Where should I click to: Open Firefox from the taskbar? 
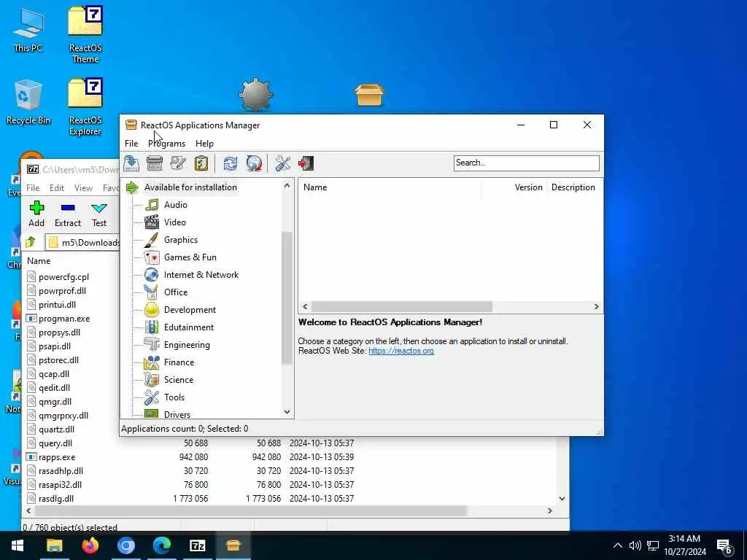90,545
